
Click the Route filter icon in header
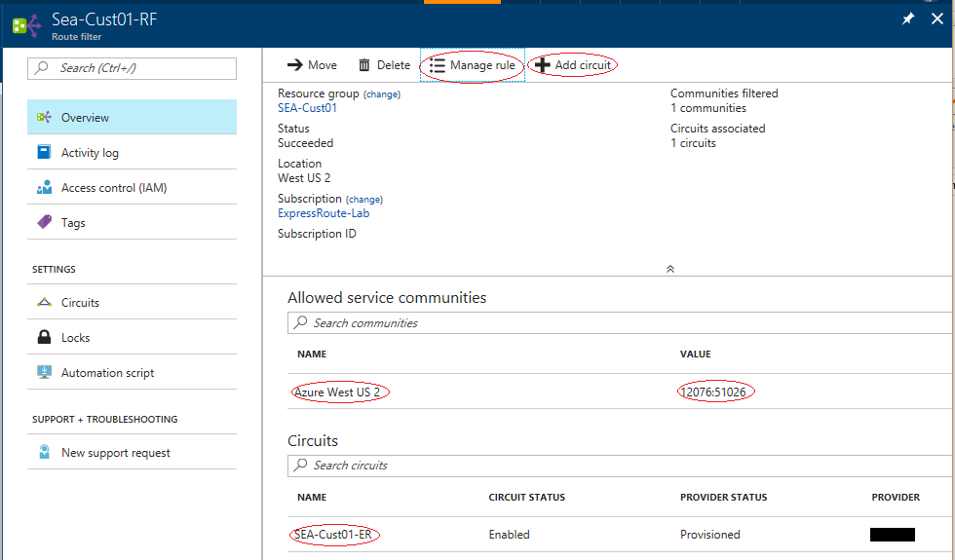point(25,24)
